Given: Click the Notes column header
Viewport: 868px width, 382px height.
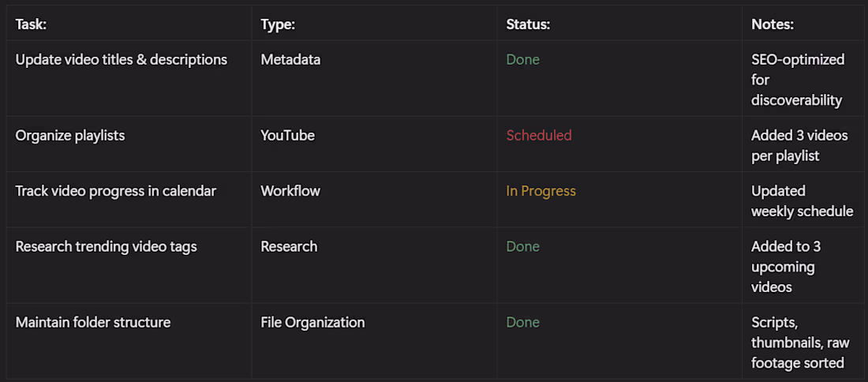Looking at the screenshot, I should point(773,24).
